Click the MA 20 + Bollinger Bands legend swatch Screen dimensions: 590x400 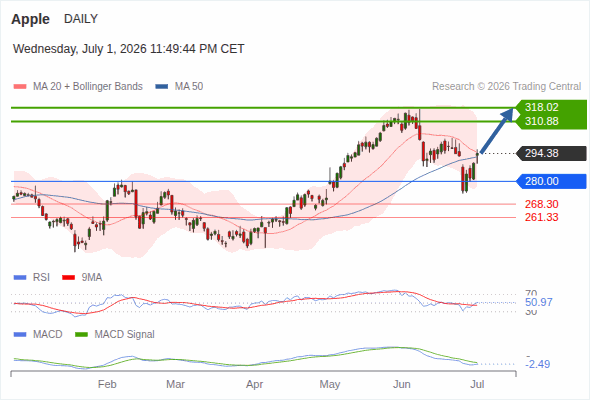(20, 87)
